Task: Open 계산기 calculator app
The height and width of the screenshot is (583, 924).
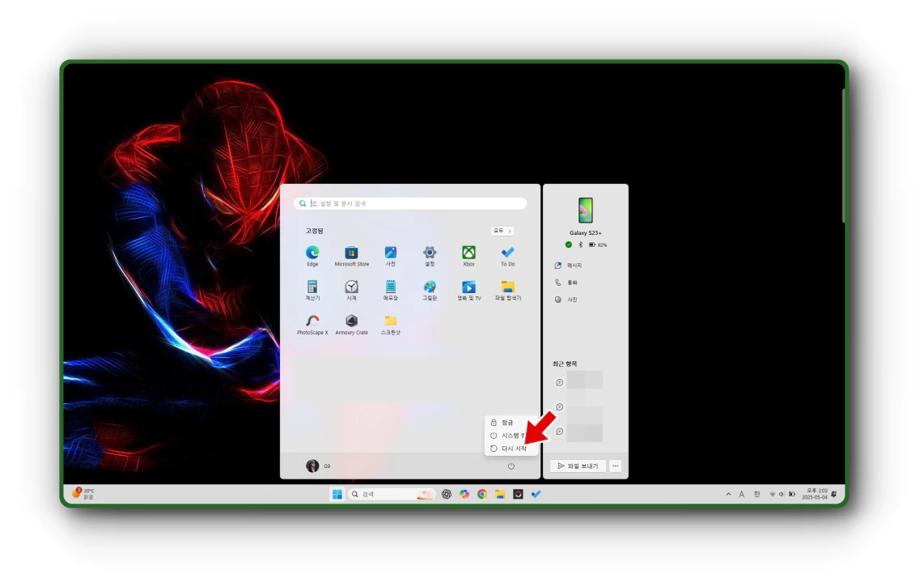Action: tap(312, 290)
